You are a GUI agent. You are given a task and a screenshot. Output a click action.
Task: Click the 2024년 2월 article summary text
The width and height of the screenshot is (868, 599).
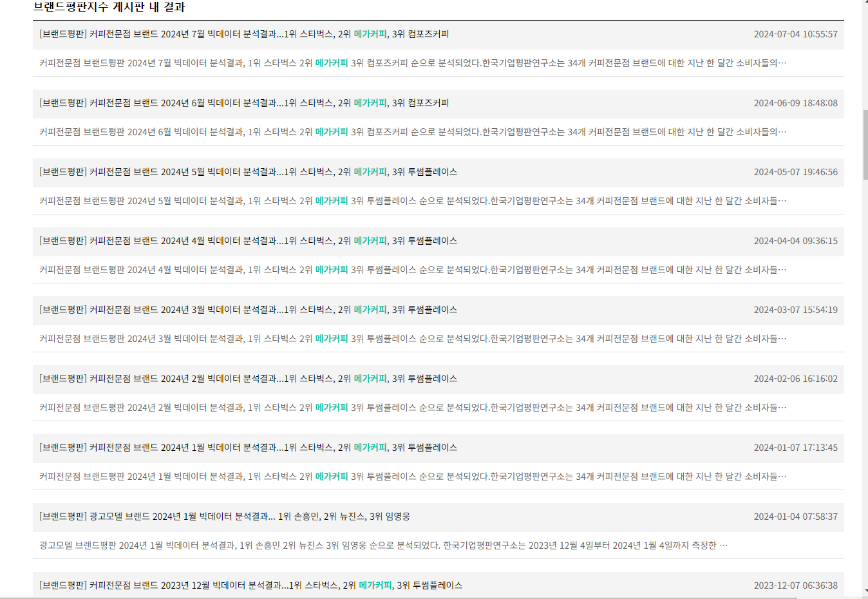(413, 408)
